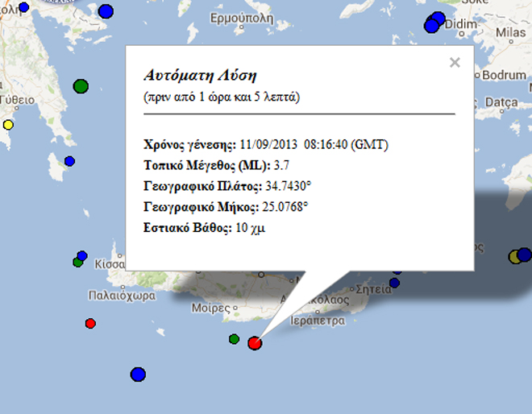The image size is (532, 414).
Task: Select the large blue marker beside Didim
Action: (433, 25)
